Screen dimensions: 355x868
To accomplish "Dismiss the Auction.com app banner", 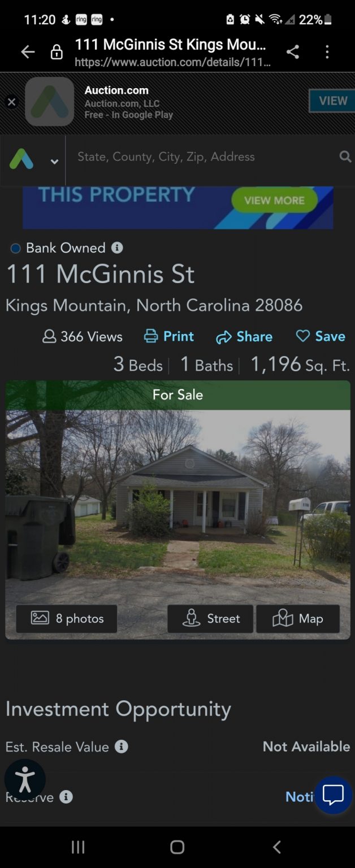I will (x=11, y=102).
